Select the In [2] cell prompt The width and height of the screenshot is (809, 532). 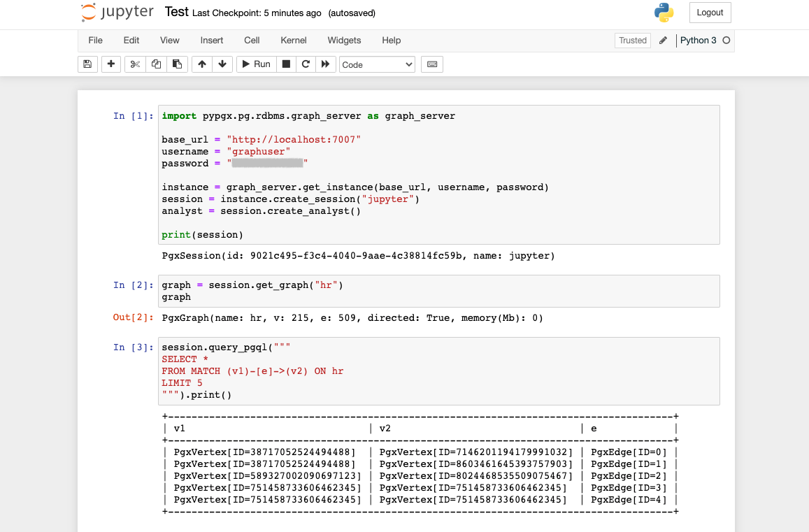pos(133,285)
